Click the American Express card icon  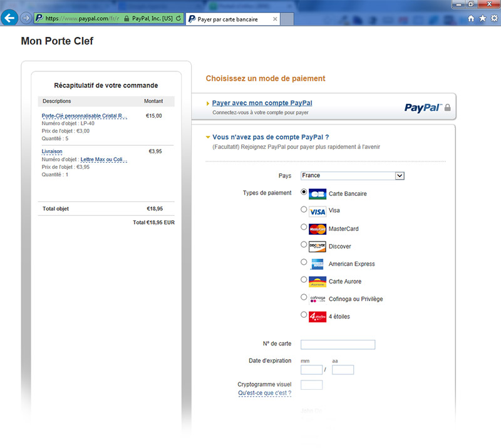[x=317, y=263]
